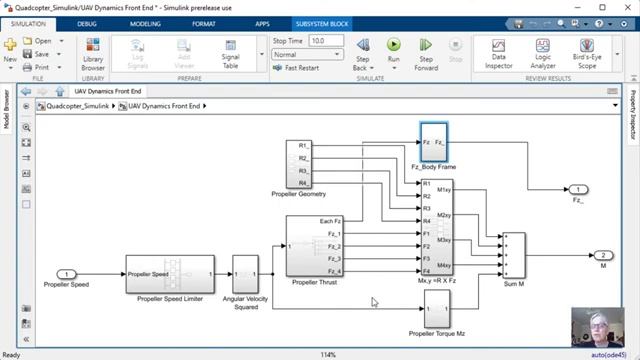Click the search icon in quick access toolbar
The width and height of the screenshot is (640, 360).
[561, 24]
